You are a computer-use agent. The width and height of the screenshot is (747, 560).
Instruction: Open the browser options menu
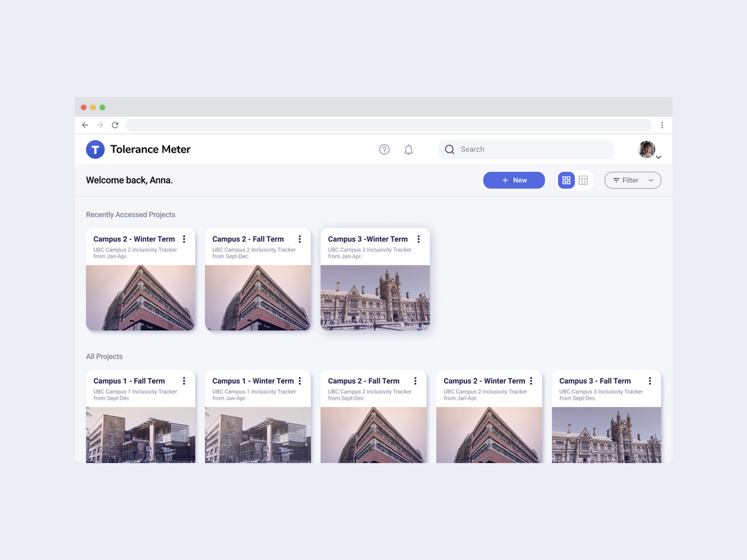coord(662,125)
